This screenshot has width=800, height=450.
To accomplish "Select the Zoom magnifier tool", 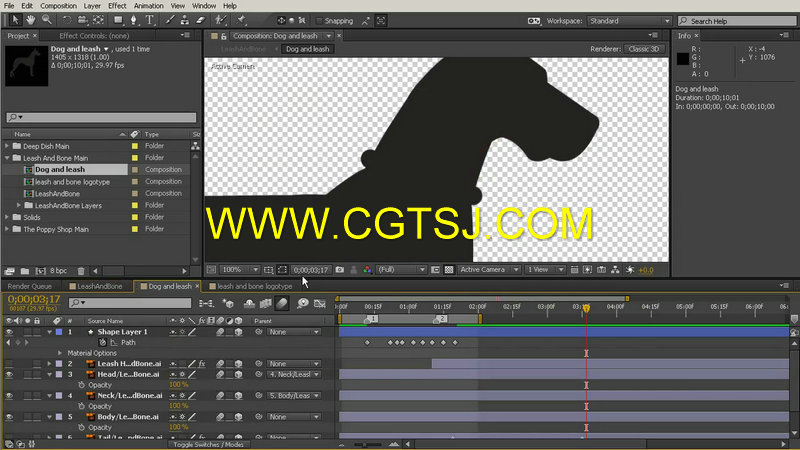I will coord(46,20).
